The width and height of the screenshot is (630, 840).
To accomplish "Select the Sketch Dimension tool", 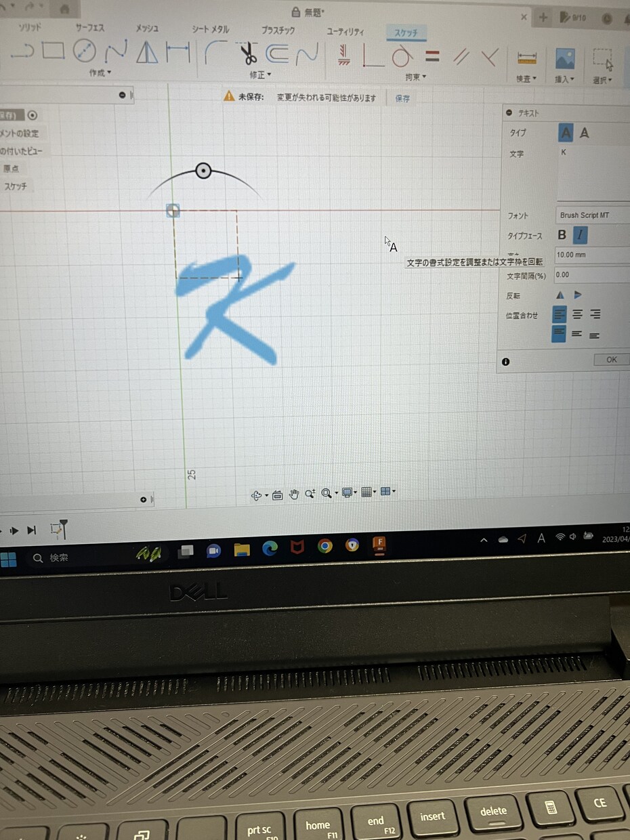I will point(178,51).
